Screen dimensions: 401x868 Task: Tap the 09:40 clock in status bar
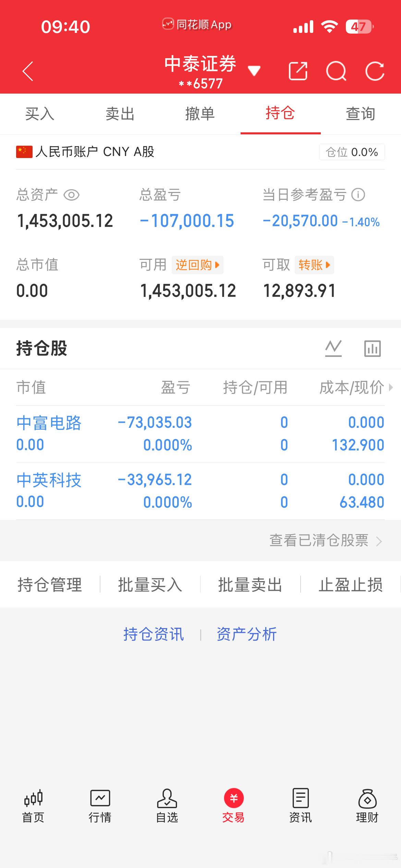click(65, 27)
